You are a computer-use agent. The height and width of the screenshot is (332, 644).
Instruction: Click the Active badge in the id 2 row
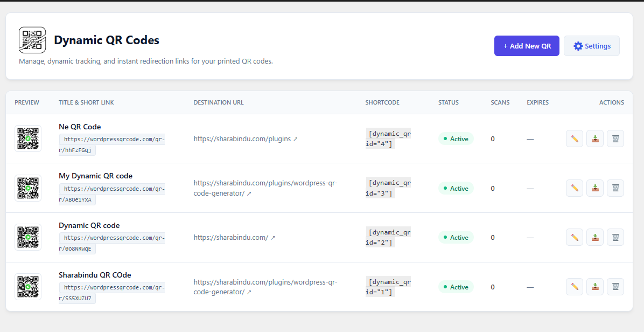tap(456, 238)
